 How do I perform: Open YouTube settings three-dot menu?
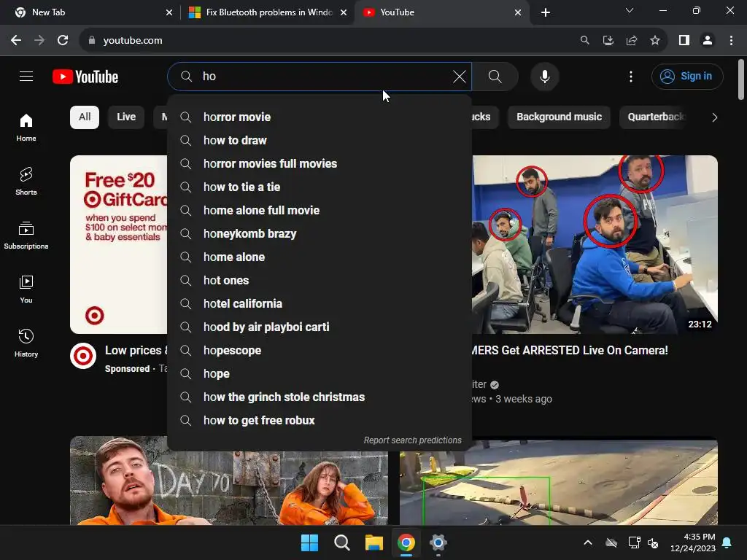(631, 76)
